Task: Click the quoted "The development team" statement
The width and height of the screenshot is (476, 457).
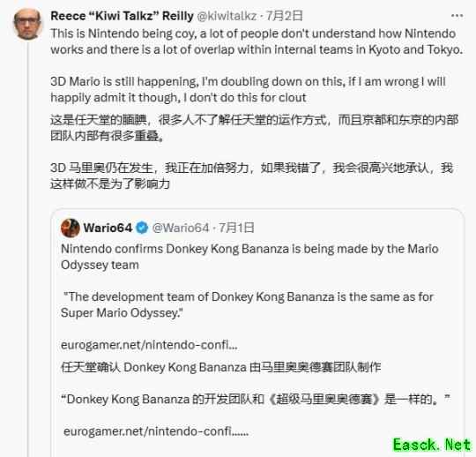Action: point(247,304)
